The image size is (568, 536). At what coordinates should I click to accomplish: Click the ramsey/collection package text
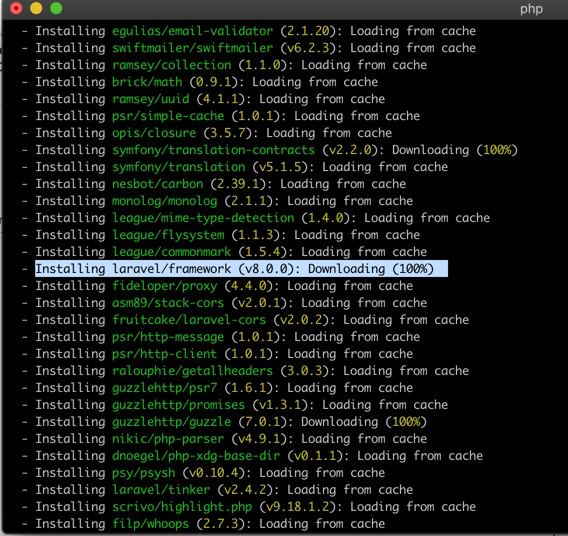[171, 65]
